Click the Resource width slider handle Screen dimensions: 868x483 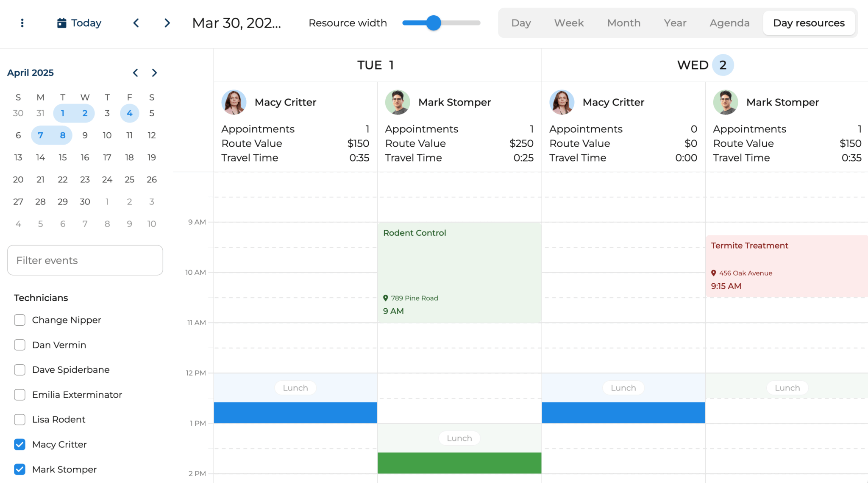click(x=434, y=23)
